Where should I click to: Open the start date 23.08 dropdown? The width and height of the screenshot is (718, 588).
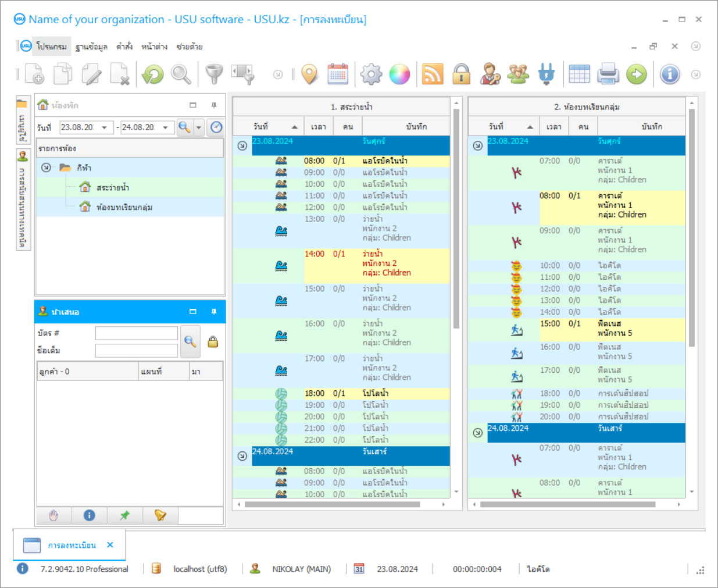pos(105,127)
